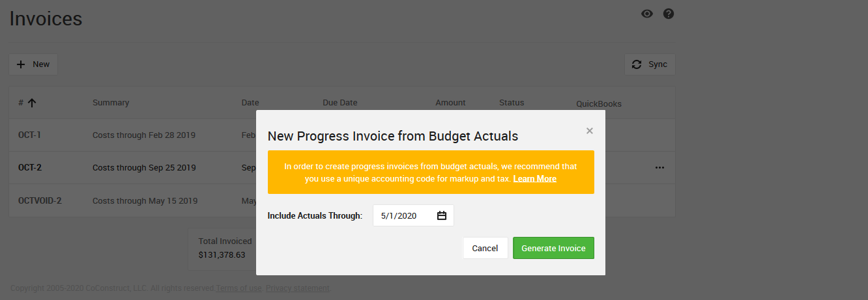The height and width of the screenshot is (300, 868).
Task: Open the Terms of use link
Action: pos(239,288)
